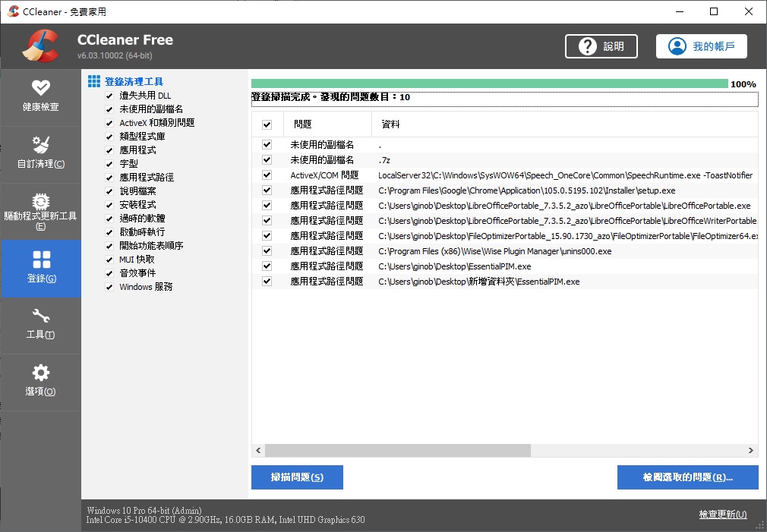
Task: Click the 檢查更新(U) link
Action: tap(722, 515)
